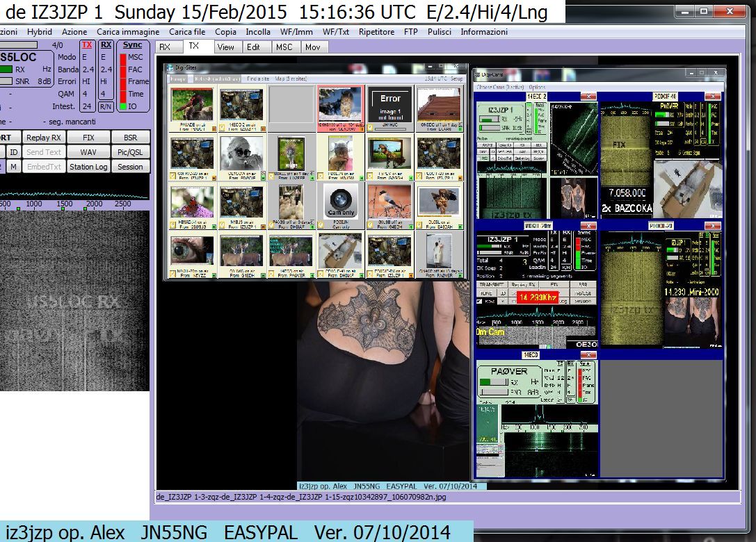Click the 'seg. mancanti' status text
This screenshot has width=756, height=542.
tap(72, 122)
